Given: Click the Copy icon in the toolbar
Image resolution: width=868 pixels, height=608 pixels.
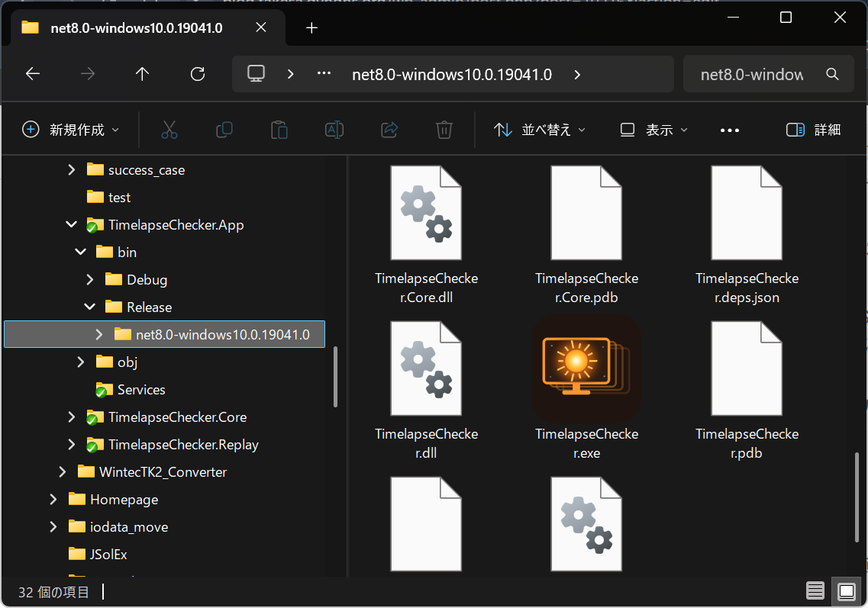Looking at the screenshot, I should [224, 130].
